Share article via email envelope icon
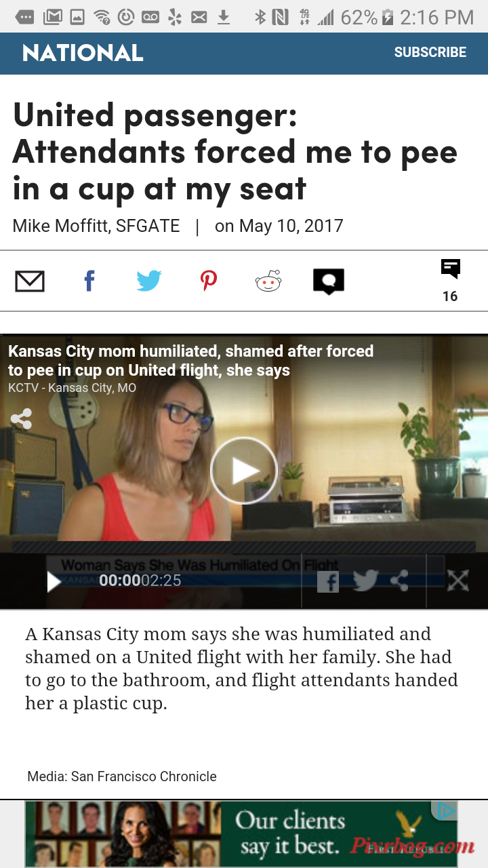 (x=30, y=281)
